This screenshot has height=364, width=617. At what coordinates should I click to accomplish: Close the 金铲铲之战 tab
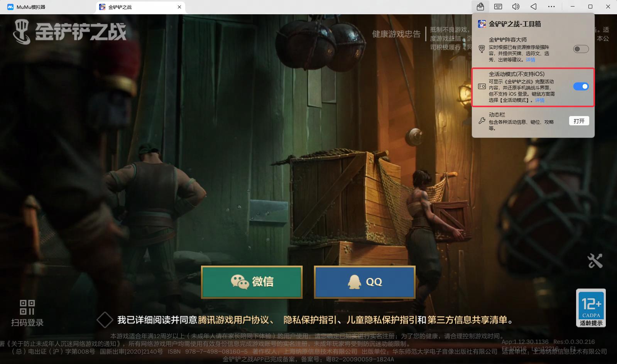point(179,7)
